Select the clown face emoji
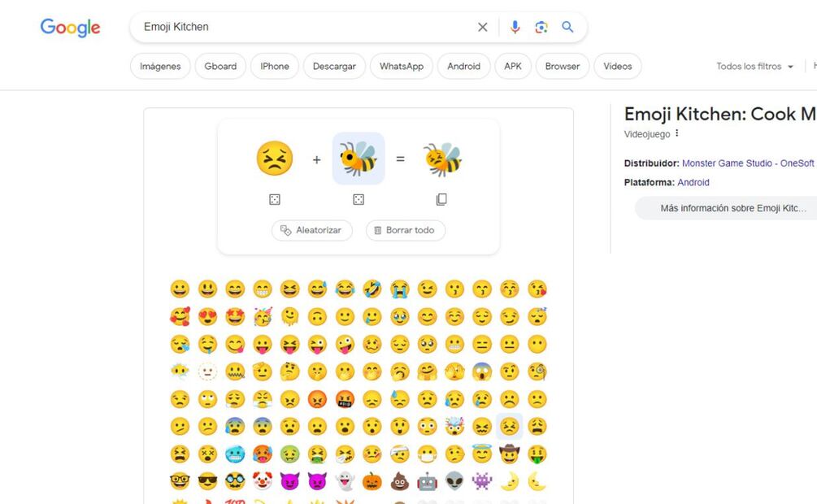The image size is (817, 504). click(x=262, y=481)
